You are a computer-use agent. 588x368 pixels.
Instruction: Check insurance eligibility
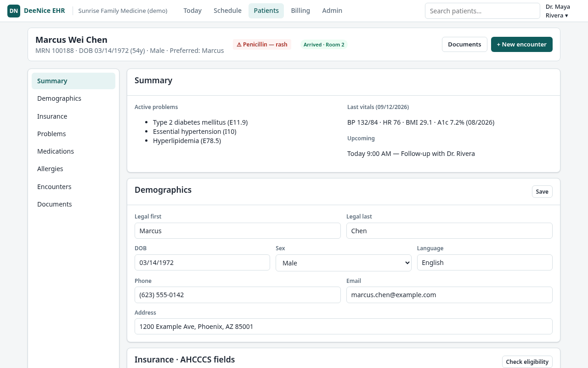point(527,362)
